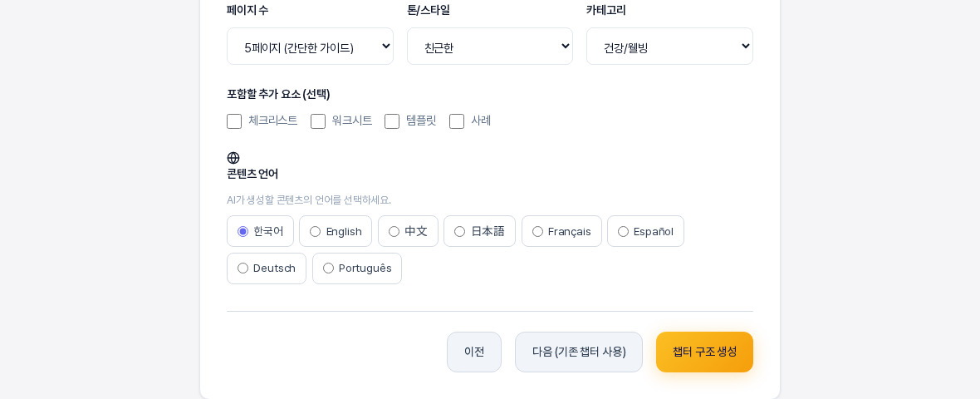Click 다음 (기존 챕터 사용) button

tap(579, 352)
